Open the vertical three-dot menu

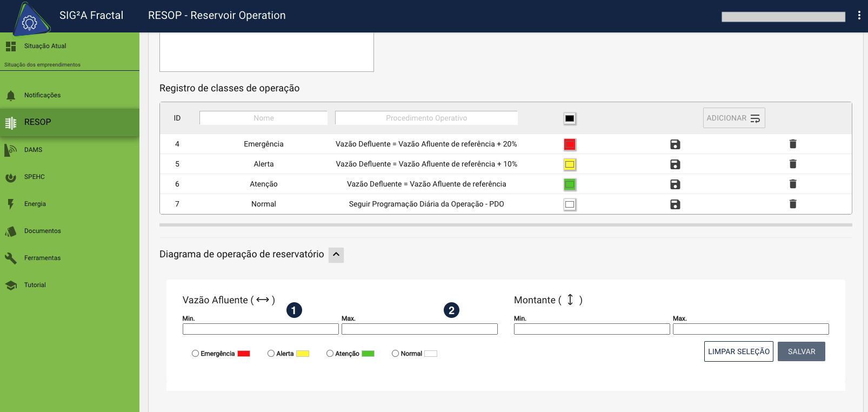[x=859, y=16]
